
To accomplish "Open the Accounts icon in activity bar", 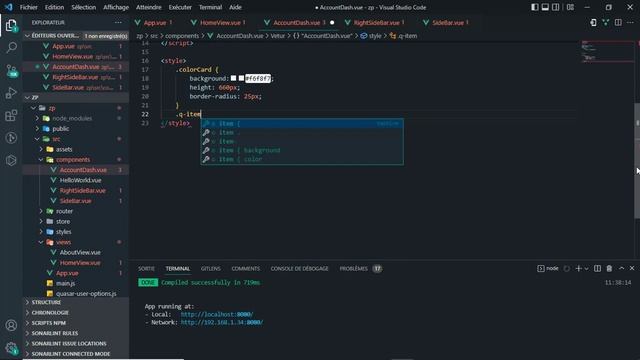I will tap(11, 325).
